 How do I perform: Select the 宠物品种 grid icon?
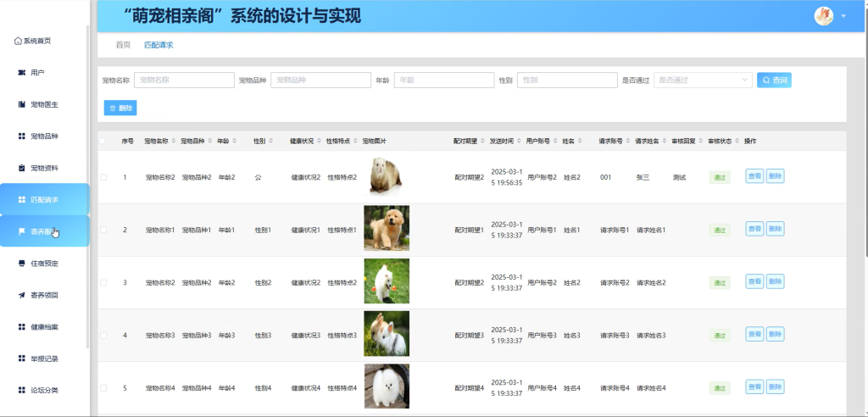[22, 136]
